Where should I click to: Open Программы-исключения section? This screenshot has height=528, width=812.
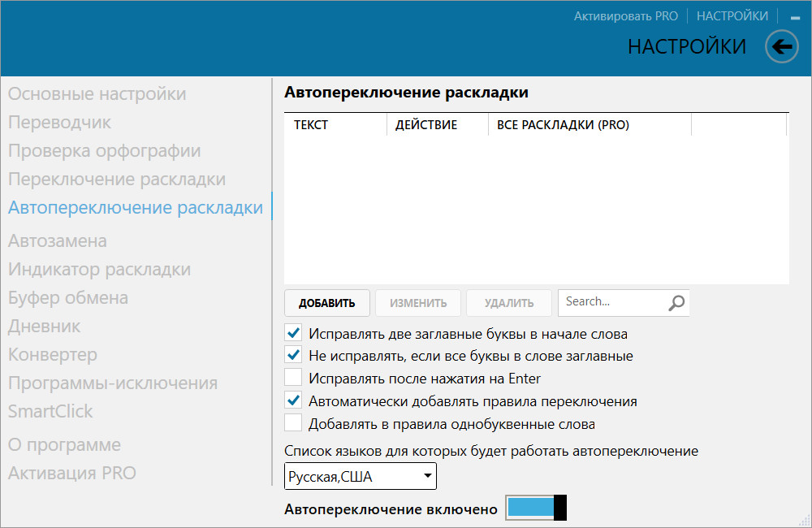click(113, 383)
